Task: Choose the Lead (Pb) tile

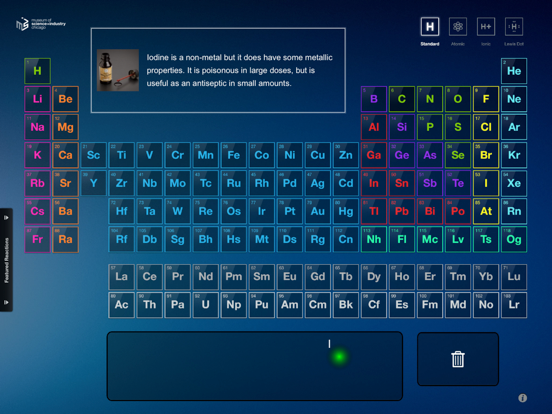Action: (x=402, y=211)
